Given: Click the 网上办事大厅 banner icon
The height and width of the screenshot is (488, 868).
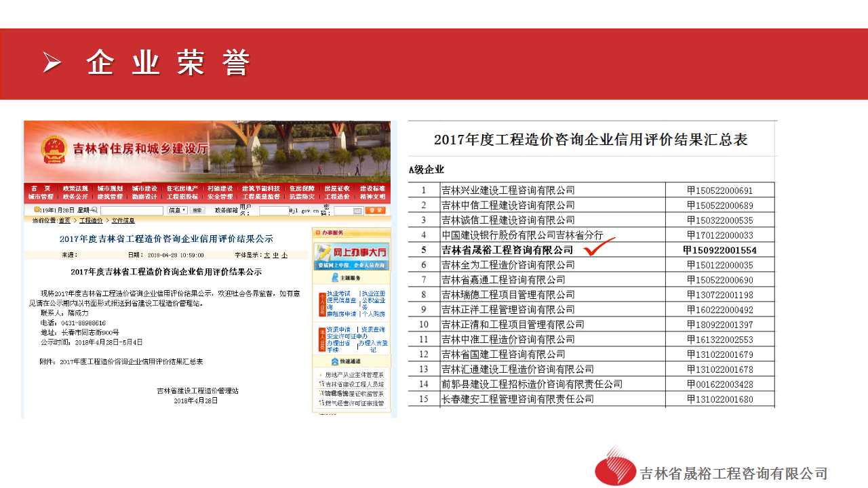Looking at the screenshot, I should click(x=322, y=252).
